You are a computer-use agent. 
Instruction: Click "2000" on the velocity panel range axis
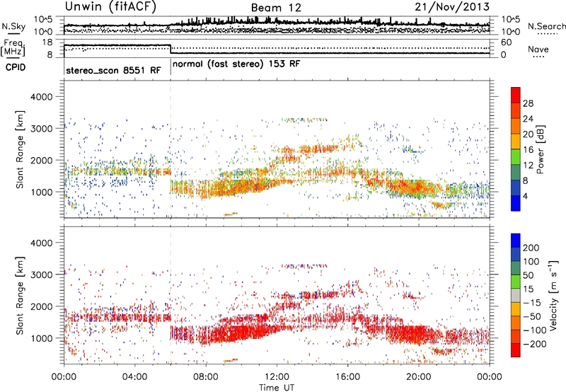click(x=42, y=306)
